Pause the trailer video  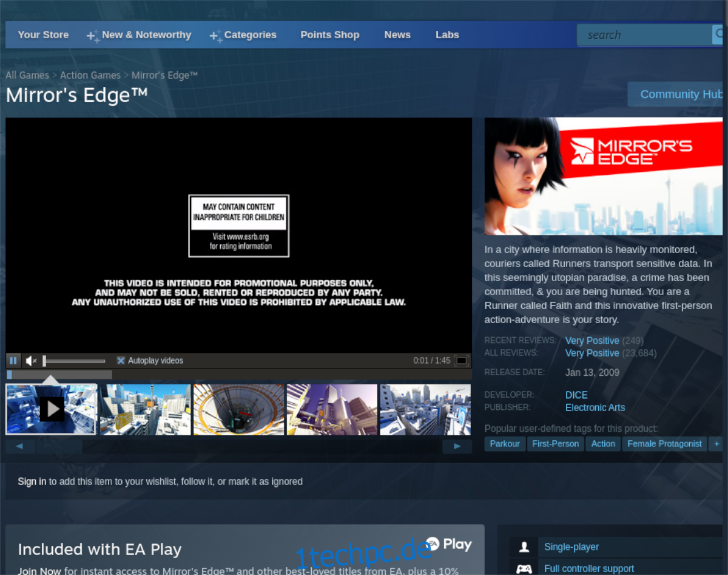pyautogui.click(x=13, y=361)
